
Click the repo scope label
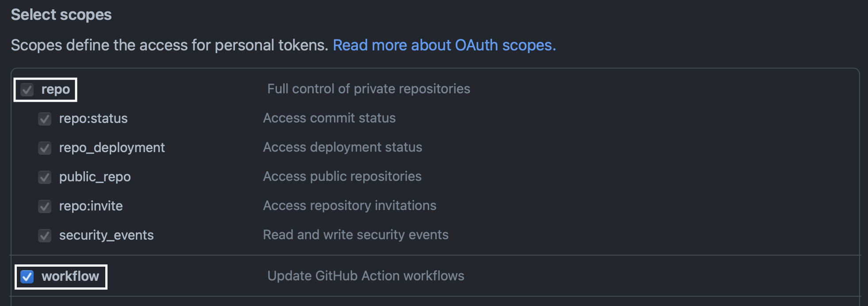click(56, 89)
